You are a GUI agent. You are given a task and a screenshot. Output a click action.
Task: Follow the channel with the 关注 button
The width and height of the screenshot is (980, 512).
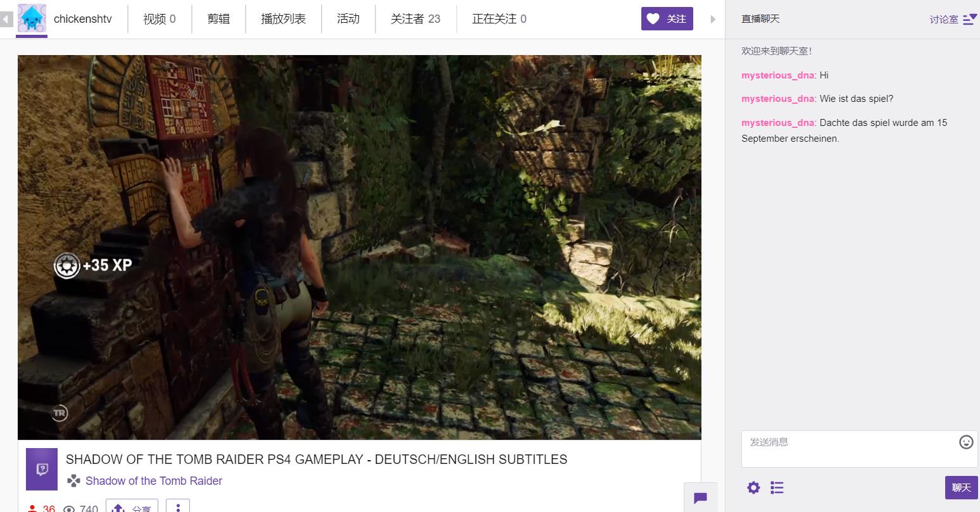coord(667,19)
